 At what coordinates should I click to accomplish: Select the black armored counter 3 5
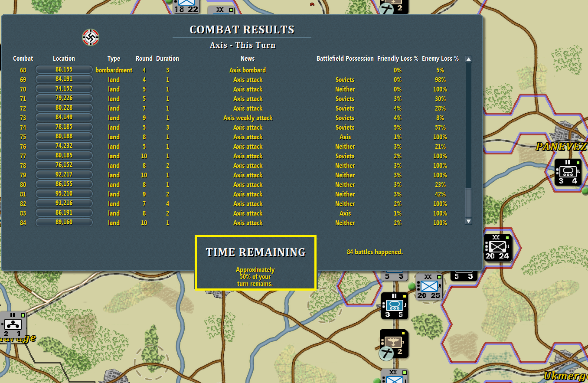click(395, 306)
